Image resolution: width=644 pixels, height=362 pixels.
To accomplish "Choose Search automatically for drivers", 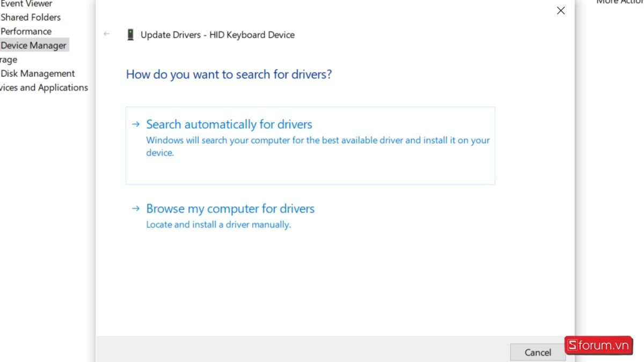I will click(x=229, y=124).
